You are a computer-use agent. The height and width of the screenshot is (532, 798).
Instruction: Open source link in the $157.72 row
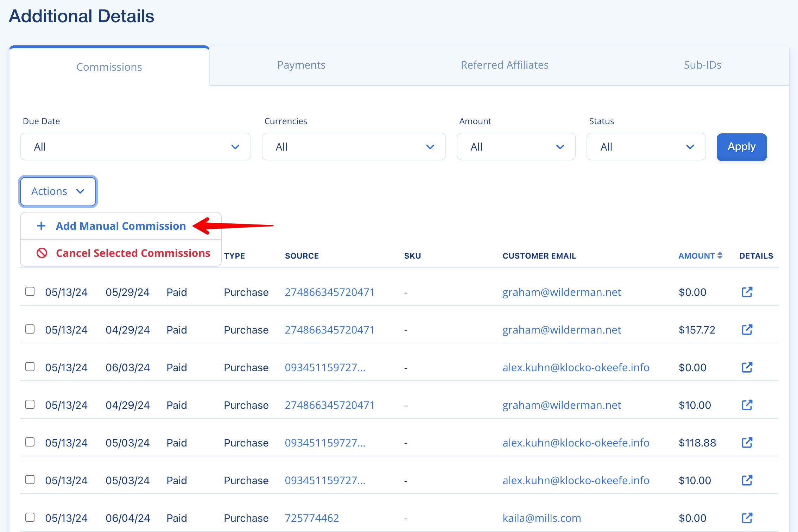tap(330, 330)
